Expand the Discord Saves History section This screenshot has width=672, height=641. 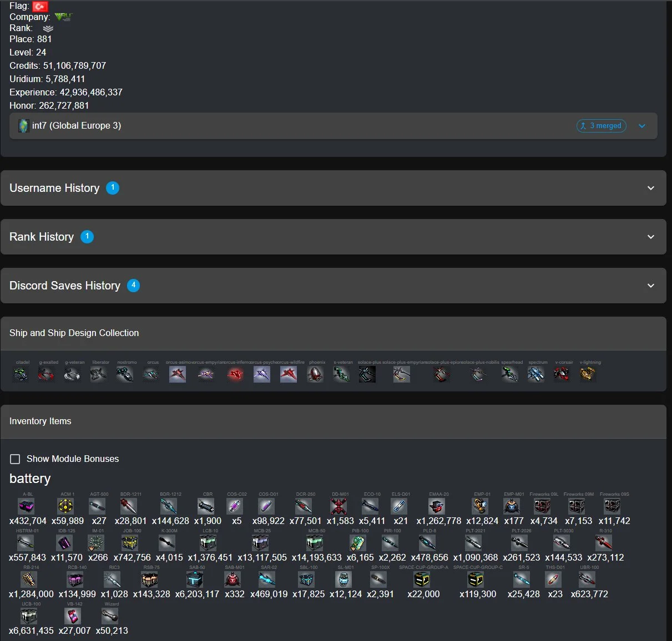[333, 286]
